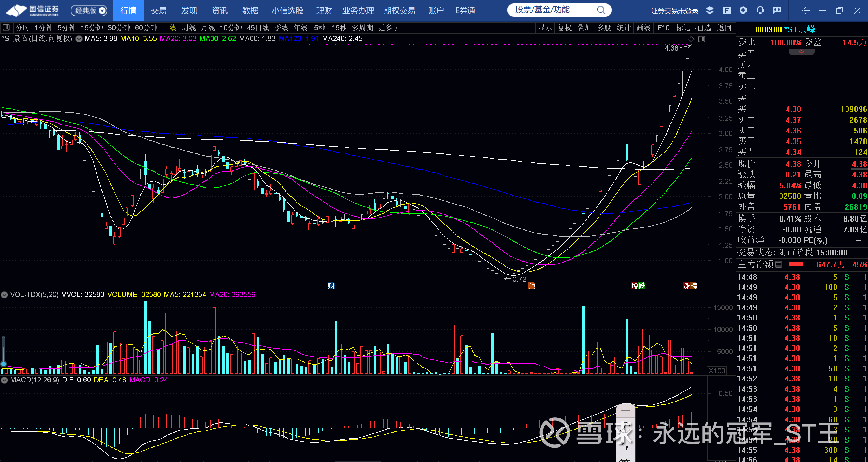Open the 经典版 version dropdown

89,10
